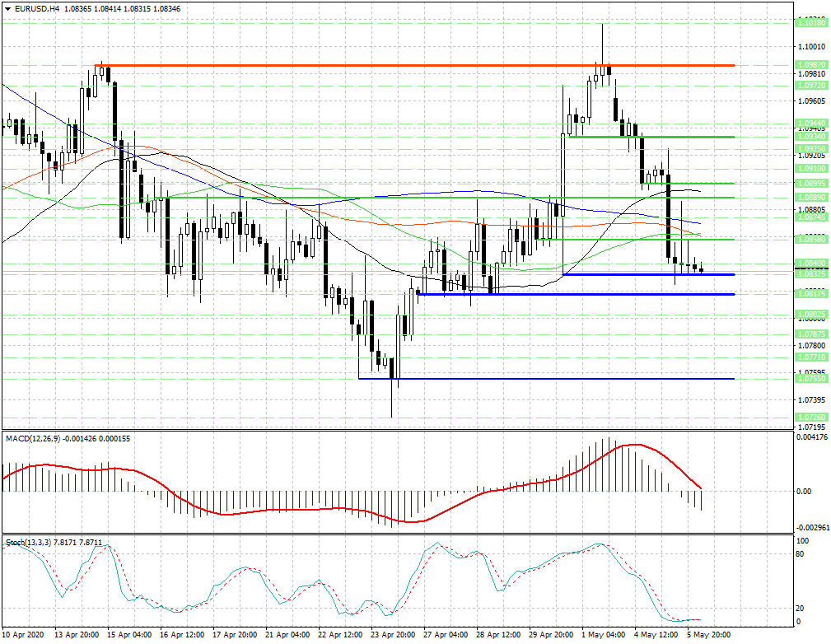Click the 4 May 12:00 time label
The height and width of the screenshot is (644, 831).
coord(656,635)
